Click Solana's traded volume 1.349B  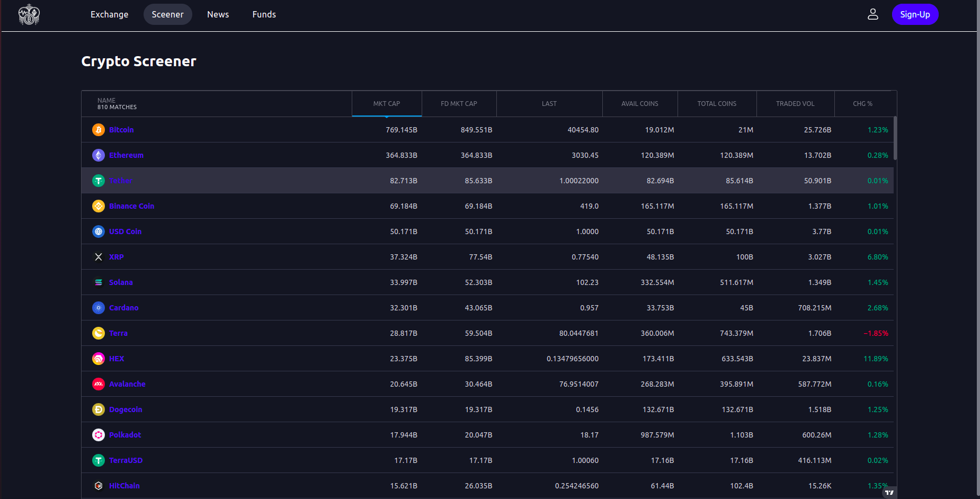[819, 282]
